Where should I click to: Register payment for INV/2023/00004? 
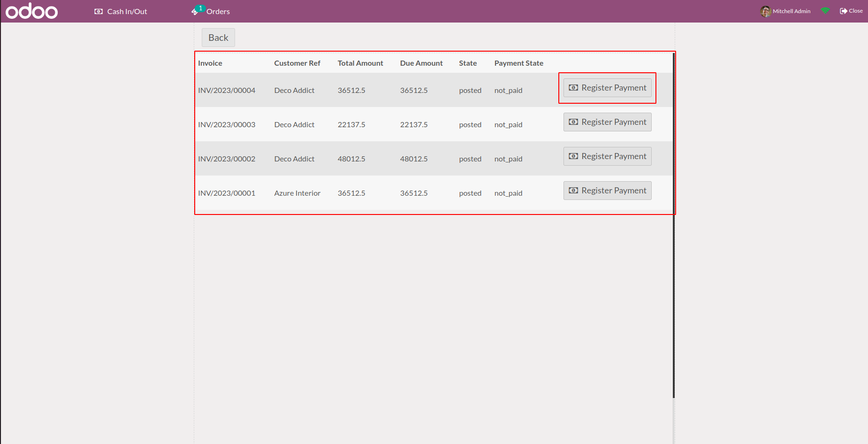pos(607,88)
